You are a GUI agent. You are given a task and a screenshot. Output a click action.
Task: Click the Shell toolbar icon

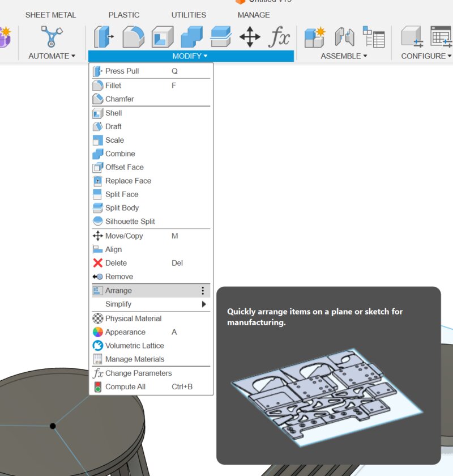click(x=163, y=37)
